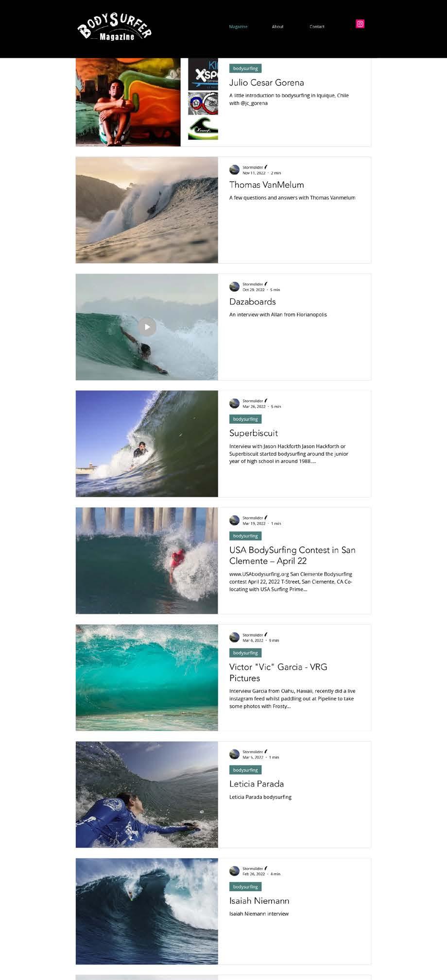Select bodysurfing tag above Superbiscuit title
This screenshot has width=447, height=980.
(x=245, y=419)
